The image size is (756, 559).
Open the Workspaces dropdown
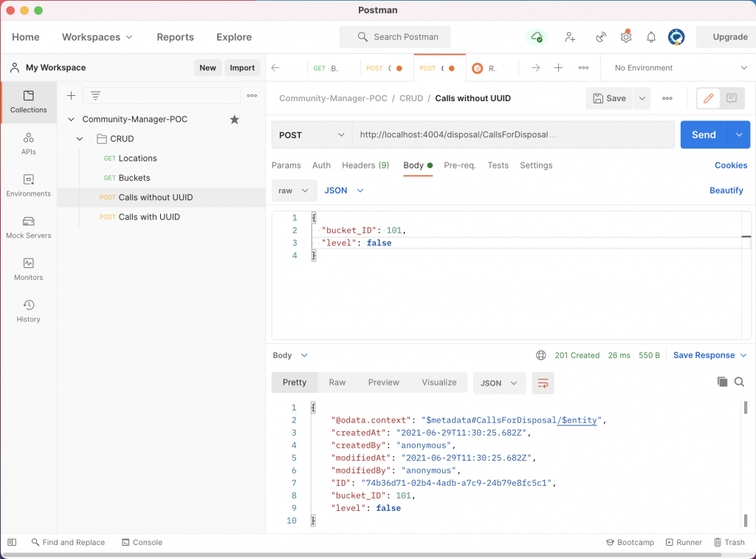[x=97, y=37]
